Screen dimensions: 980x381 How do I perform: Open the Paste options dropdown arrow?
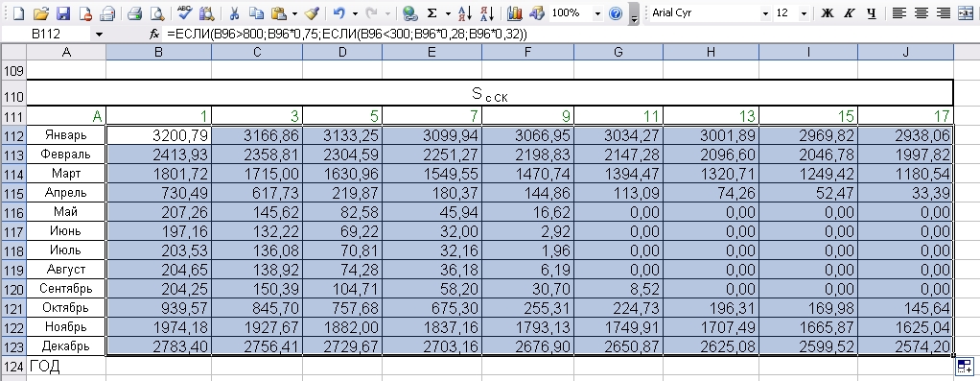tap(294, 13)
